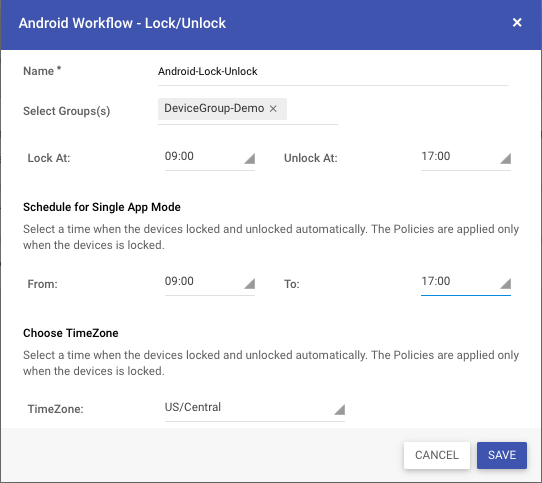This screenshot has height=483, width=542.
Task: Click empty group input beside DeviceGroup-Demo chip
Action: pos(312,109)
